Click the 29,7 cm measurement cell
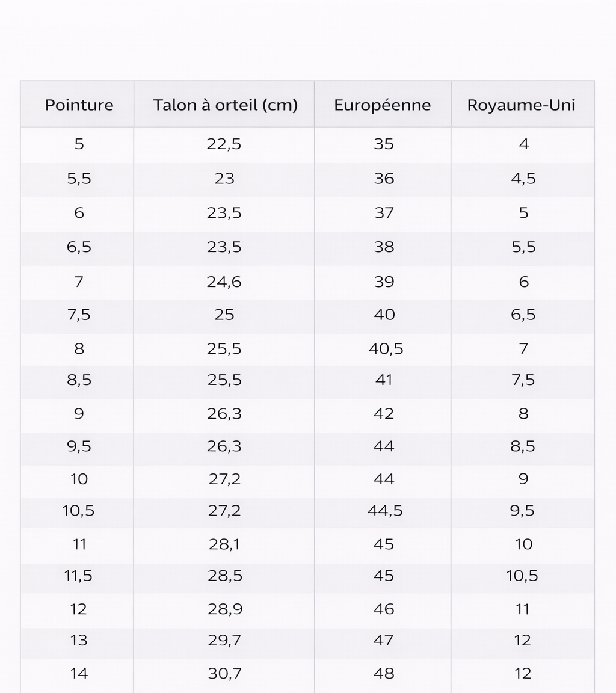Viewport: 616px width, 693px height. point(224,641)
